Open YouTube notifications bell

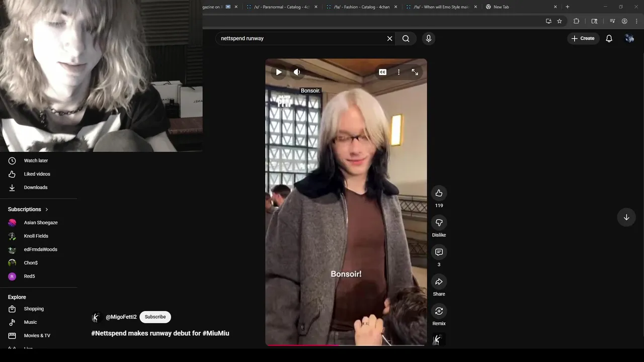pos(609,38)
